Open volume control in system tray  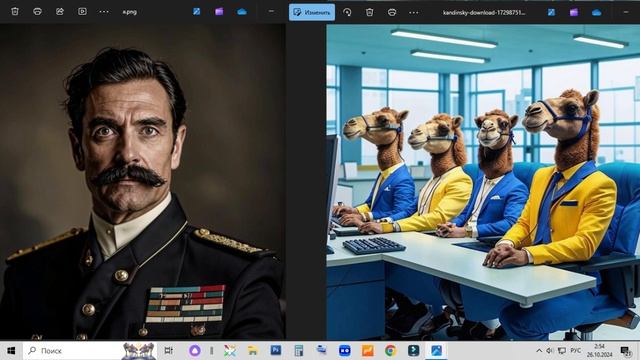(x=550, y=351)
